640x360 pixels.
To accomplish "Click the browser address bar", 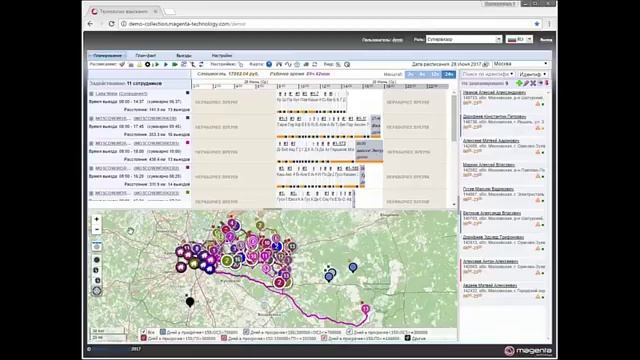I will (x=327, y=24).
